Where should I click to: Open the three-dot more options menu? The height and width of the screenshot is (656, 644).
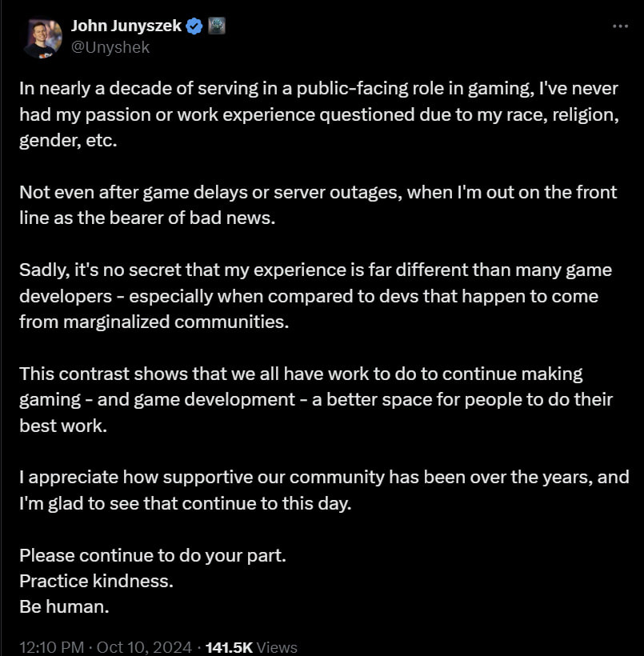click(620, 26)
